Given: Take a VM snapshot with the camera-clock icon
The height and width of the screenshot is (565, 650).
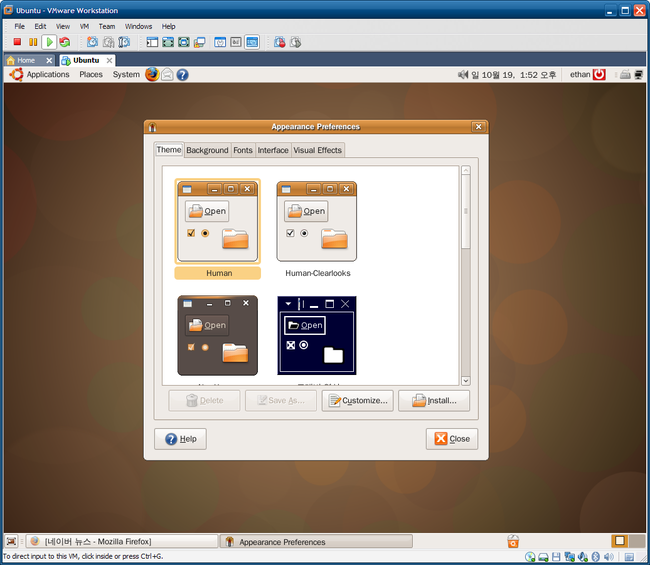Looking at the screenshot, I should tap(92, 42).
